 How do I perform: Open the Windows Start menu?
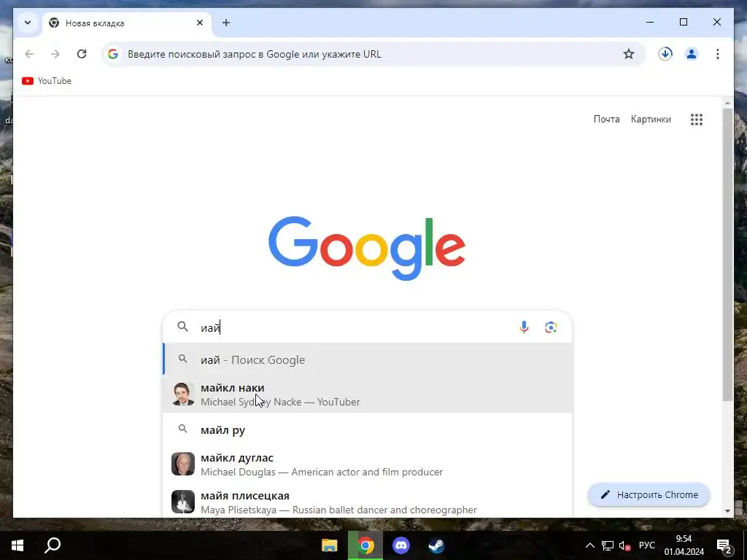point(18,545)
